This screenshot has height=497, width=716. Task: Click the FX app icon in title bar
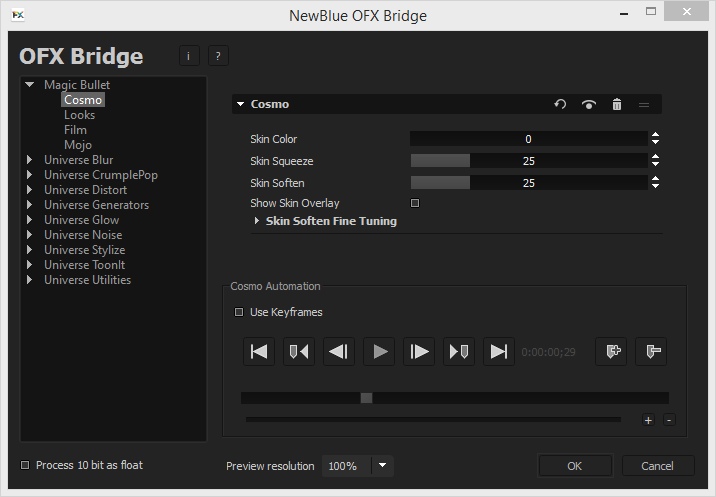[18, 15]
